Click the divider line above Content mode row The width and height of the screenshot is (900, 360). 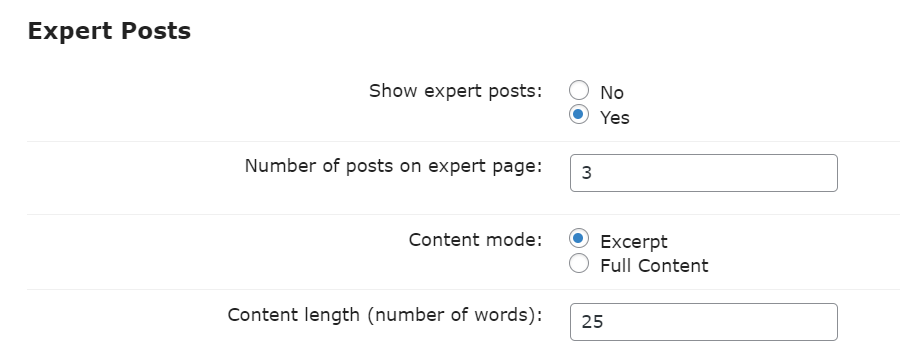[463, 215]
